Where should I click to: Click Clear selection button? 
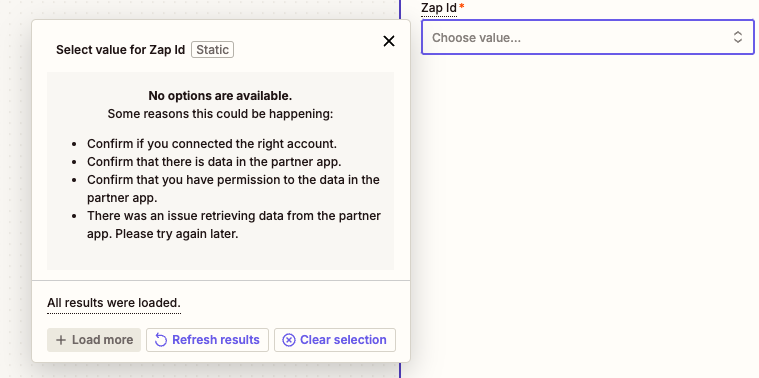coord(334,340)
